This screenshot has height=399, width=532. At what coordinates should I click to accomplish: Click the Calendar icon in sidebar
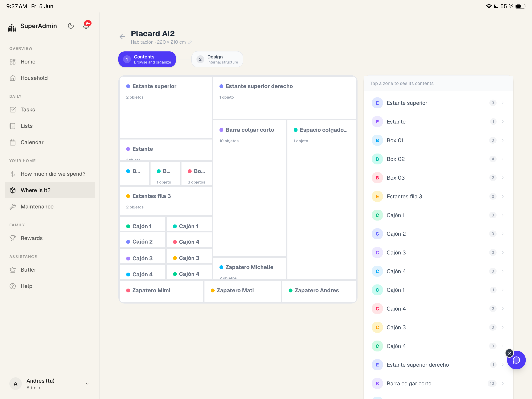click(13, 142)
